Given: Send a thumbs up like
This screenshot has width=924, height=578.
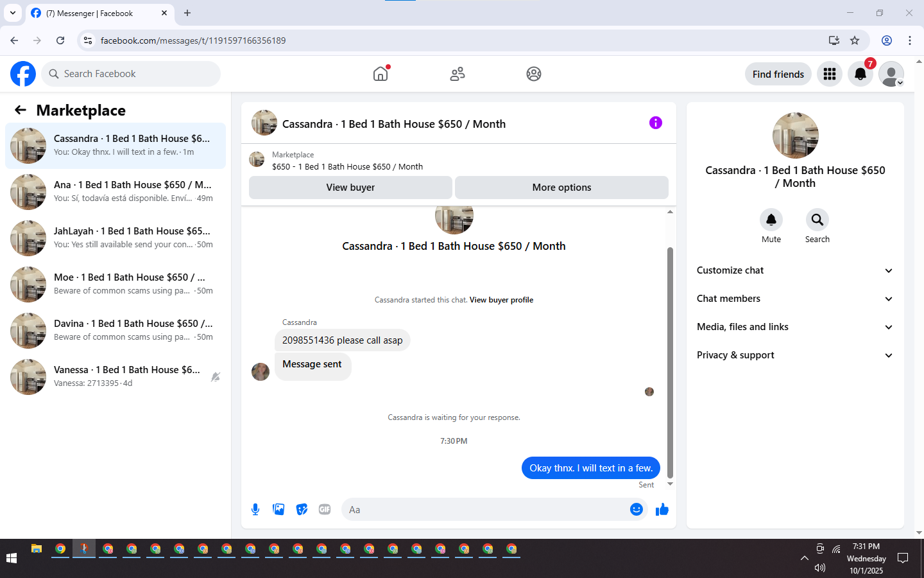Looking at the screenshot, I should coord(662,509).
